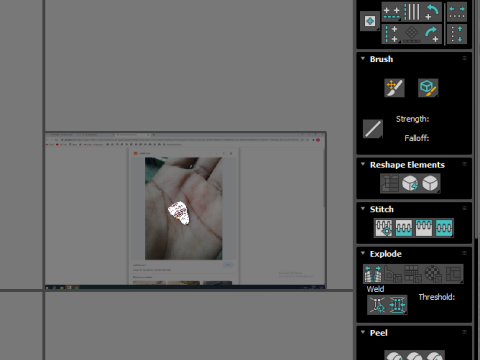The height and width of the screenshot is (360, 480).
Task: Click Flatten by Smoothing Group icon
Action: coord(413,274)
